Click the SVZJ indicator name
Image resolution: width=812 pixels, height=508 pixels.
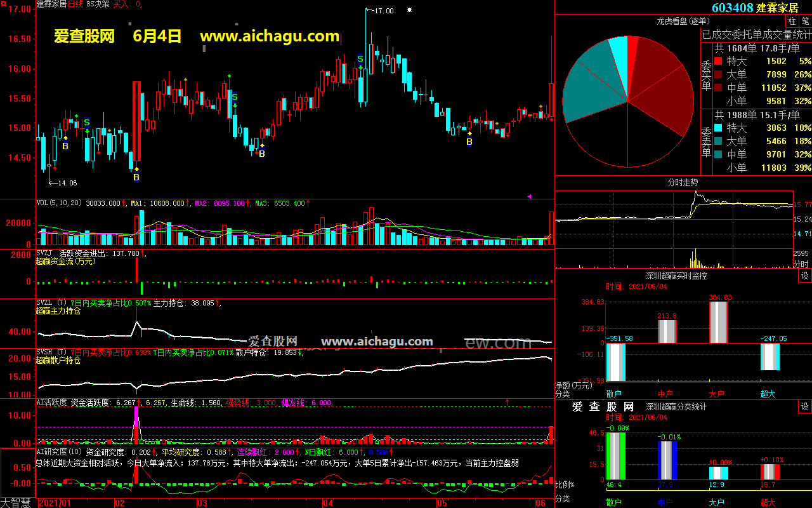44,253
